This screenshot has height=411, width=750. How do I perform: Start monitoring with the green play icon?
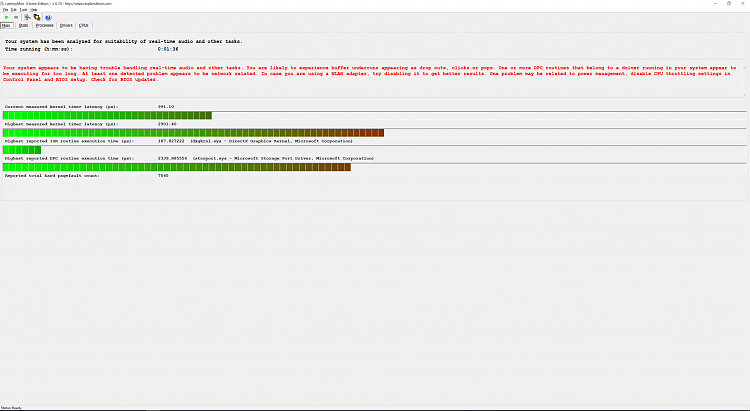pyautogui.click(x=6, y=17)
